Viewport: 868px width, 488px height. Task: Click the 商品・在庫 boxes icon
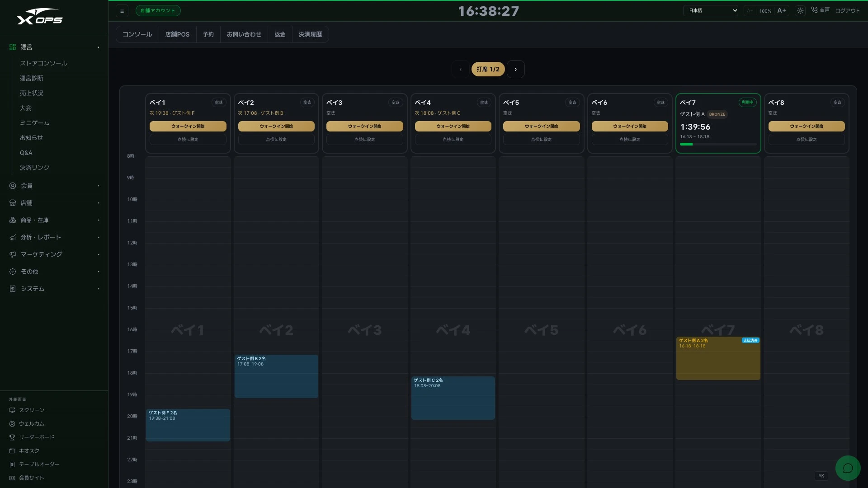coord(13,220)
